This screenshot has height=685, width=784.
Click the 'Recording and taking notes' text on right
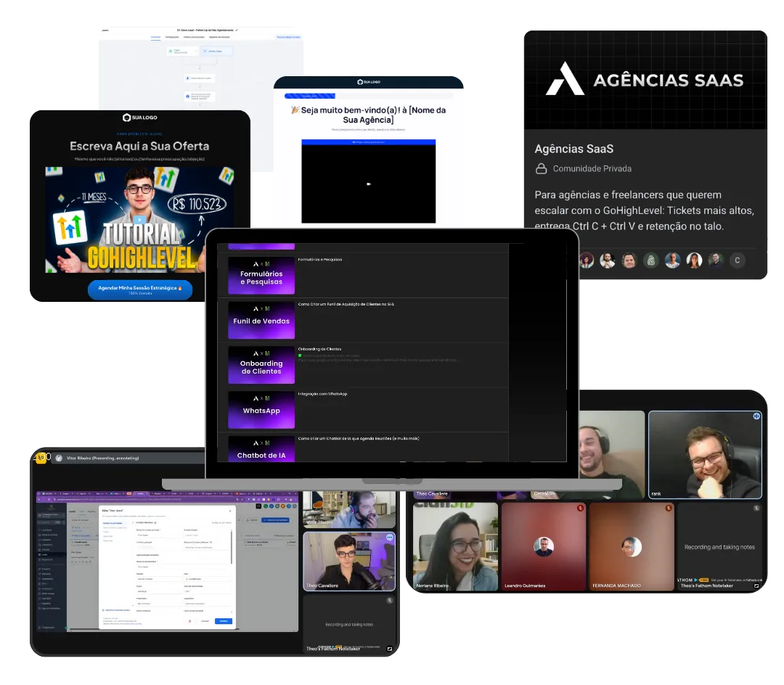719,547
